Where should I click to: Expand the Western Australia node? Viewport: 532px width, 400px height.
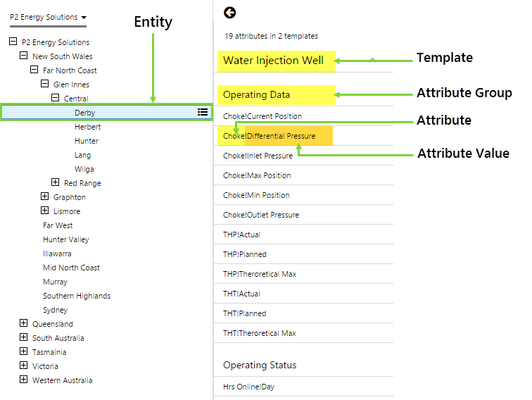click(x=23, y=380)
